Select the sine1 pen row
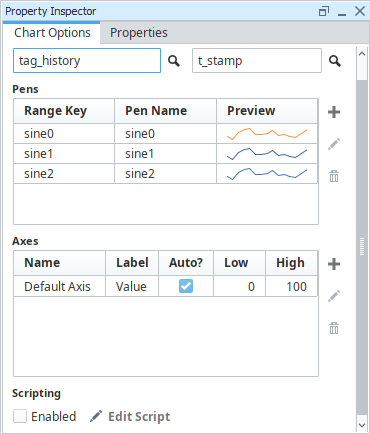This screenshot has height=434, width=370. [166, 154]
